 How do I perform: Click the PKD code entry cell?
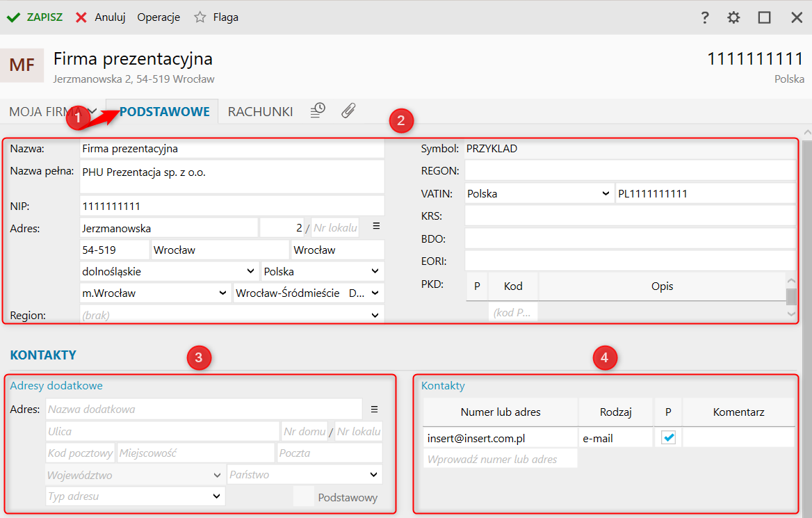point(512,312)
